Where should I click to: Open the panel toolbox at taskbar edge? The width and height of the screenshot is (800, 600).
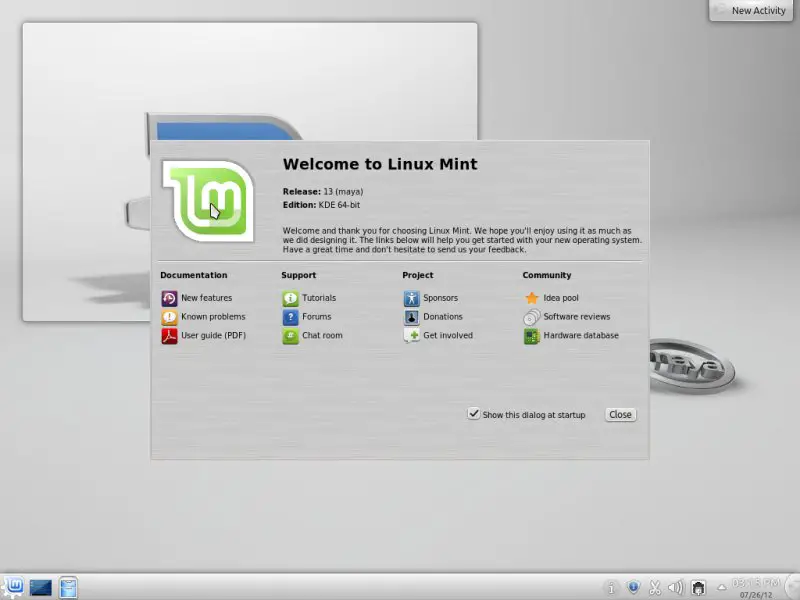793,587
